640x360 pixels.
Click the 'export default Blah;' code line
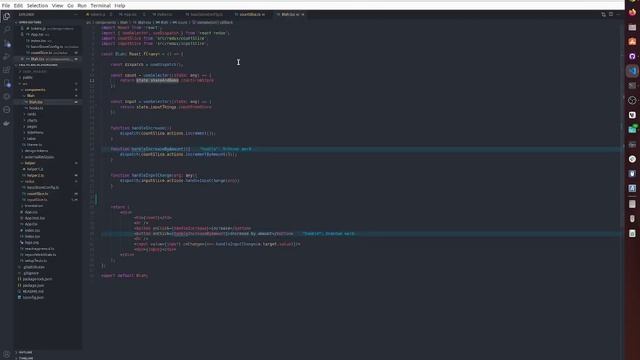click(124, 276)
